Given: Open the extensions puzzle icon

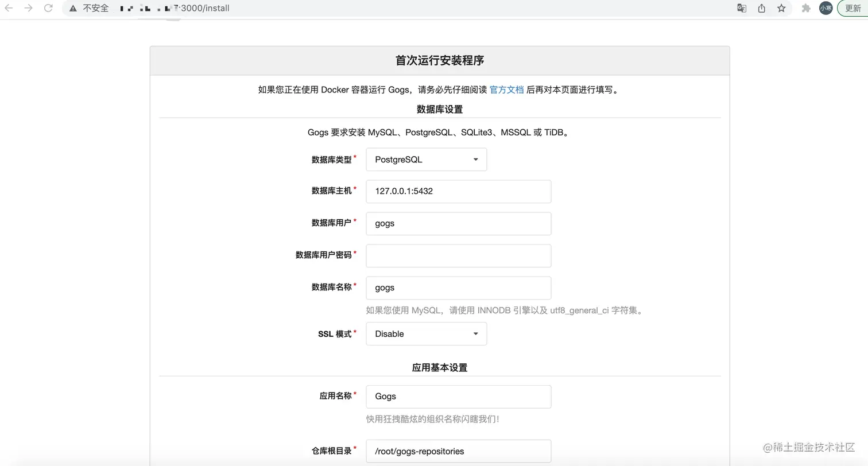Looking at the screenshot, I should 806,8.
